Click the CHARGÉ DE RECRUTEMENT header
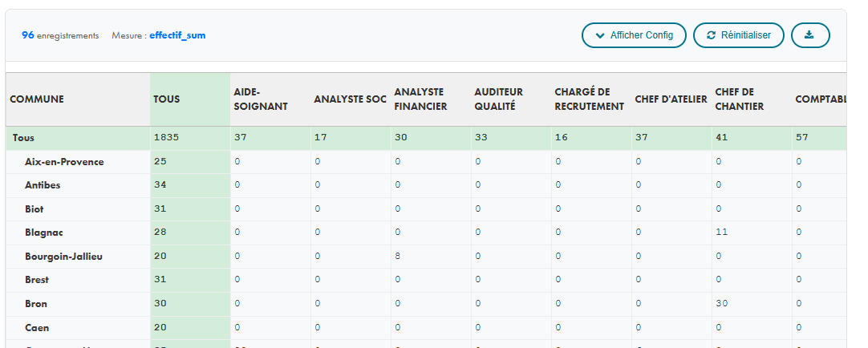 pos(589,99)
